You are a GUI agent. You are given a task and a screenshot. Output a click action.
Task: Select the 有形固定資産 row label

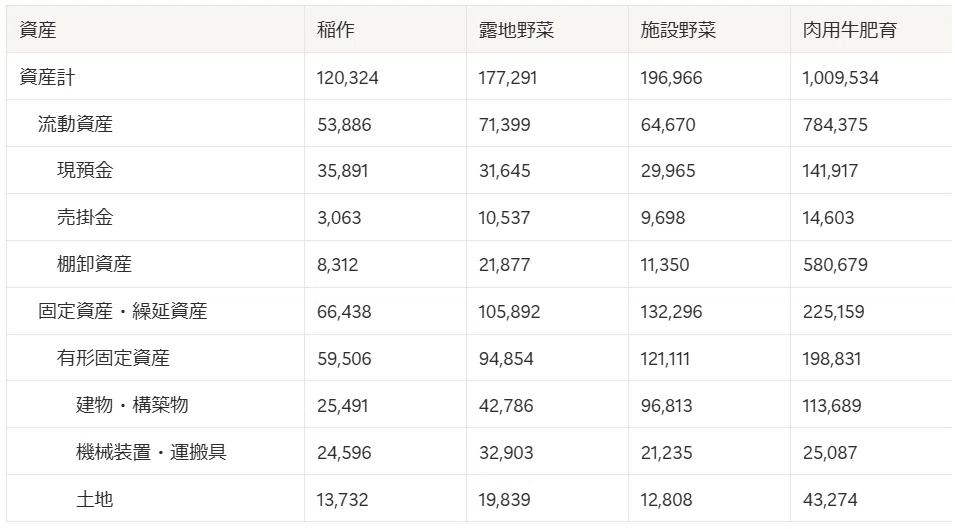[x=113, y=358]
